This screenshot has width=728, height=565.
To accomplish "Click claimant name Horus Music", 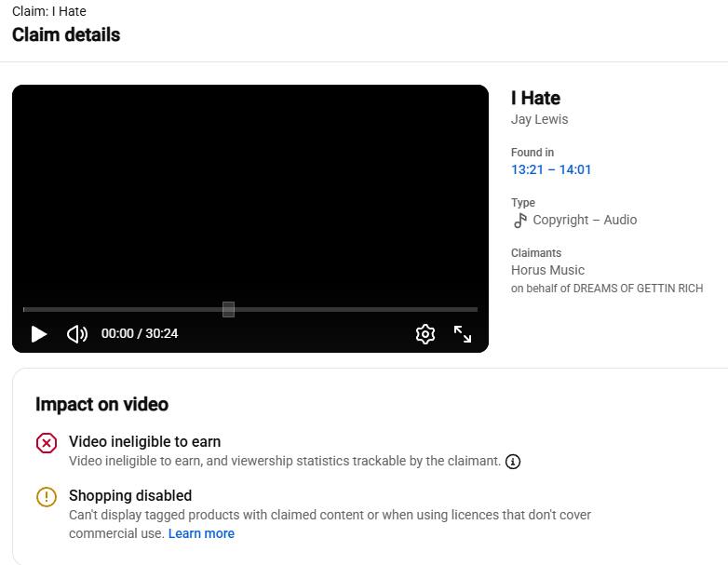I will 547,270.
